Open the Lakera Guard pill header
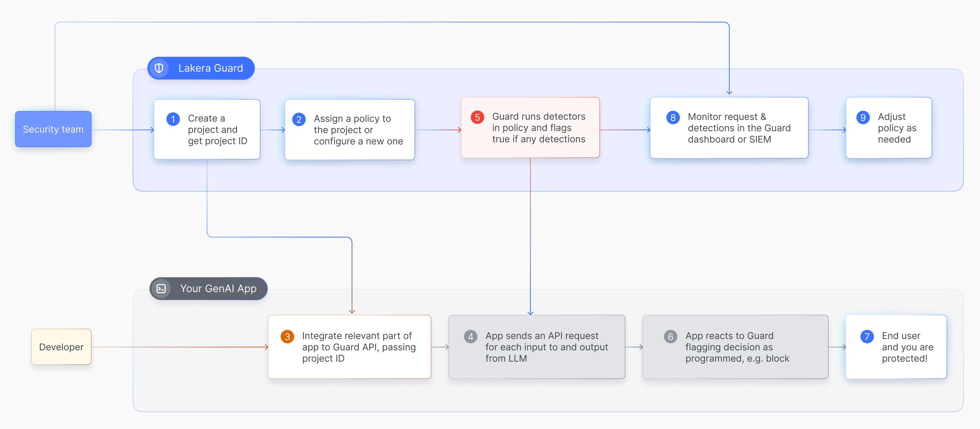This screenshot has height=429, width=980. click(x=201, y=68)
